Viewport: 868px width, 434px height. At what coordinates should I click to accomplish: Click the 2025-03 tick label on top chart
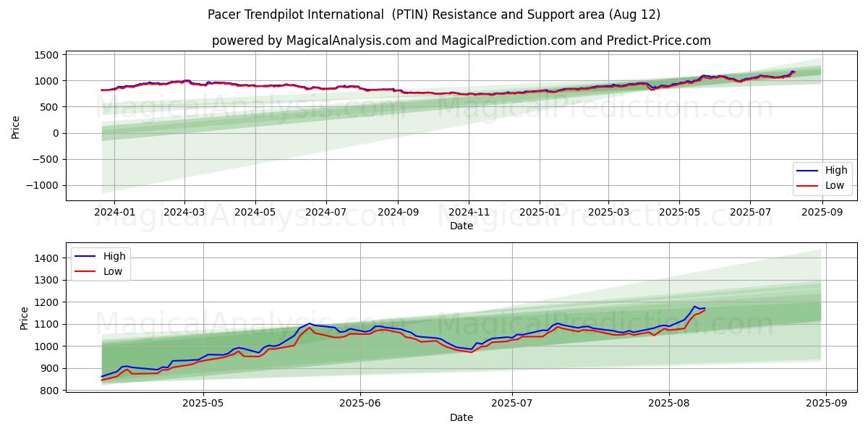pos(608,212)
